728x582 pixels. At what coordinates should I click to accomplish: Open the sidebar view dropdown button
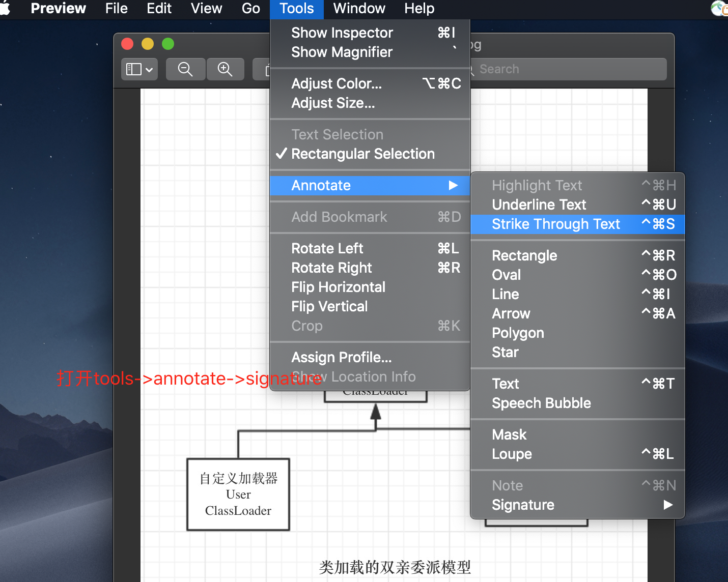point(139,69)
